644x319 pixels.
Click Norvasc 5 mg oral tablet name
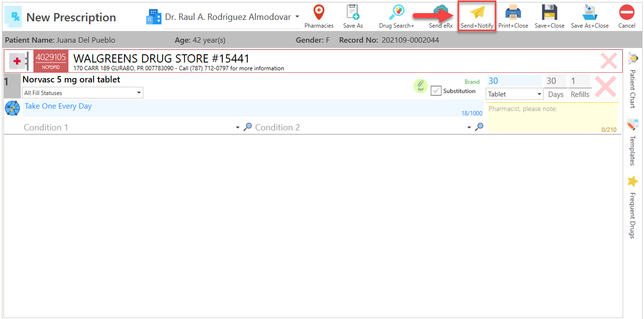tap(71, 80)
